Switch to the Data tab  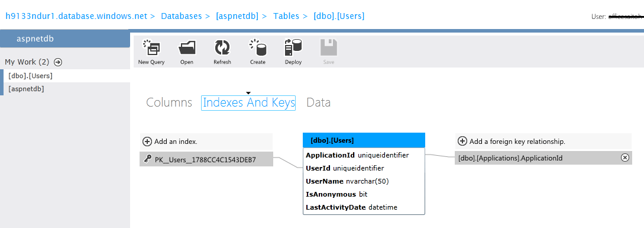[318, 102]
